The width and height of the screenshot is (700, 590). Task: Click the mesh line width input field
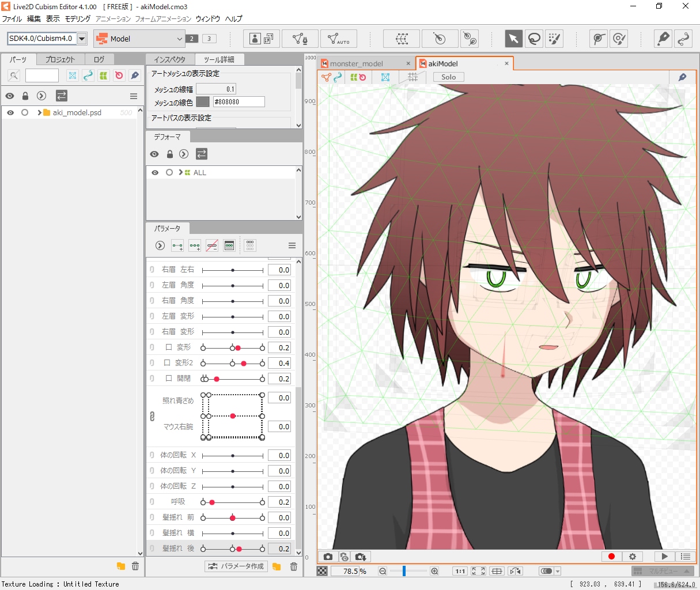coord(216,89)
